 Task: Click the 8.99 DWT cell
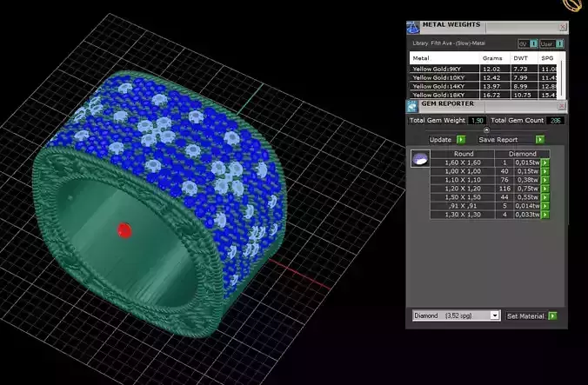pyautogui.click(x=525, y=86)
